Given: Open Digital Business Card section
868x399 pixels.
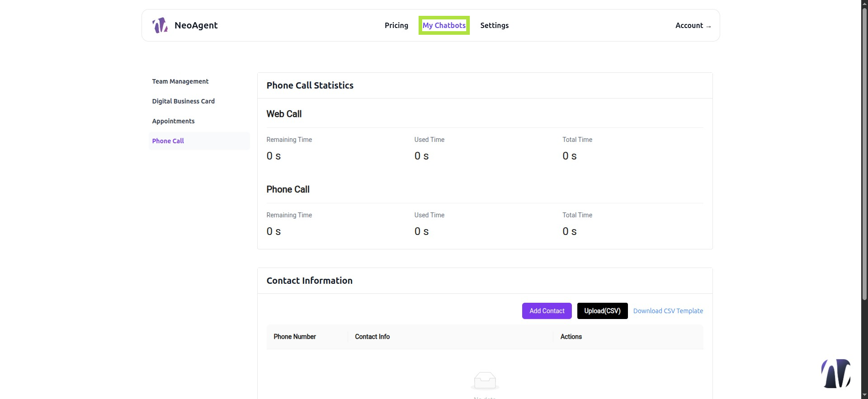Looking at the screenshot, I should click(183, 101).
